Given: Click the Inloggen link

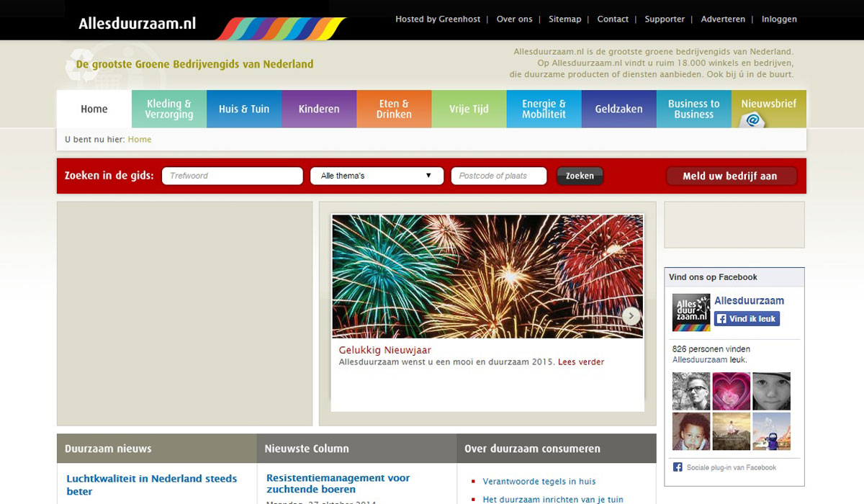Looking at the screenshot, I should [x=779, y=19].
